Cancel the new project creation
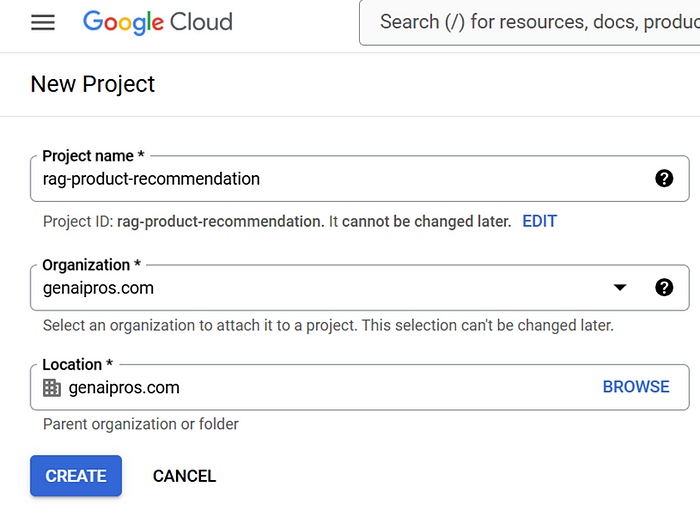The height and width of the screenshot is (517, 700). (x=184, y=476)
